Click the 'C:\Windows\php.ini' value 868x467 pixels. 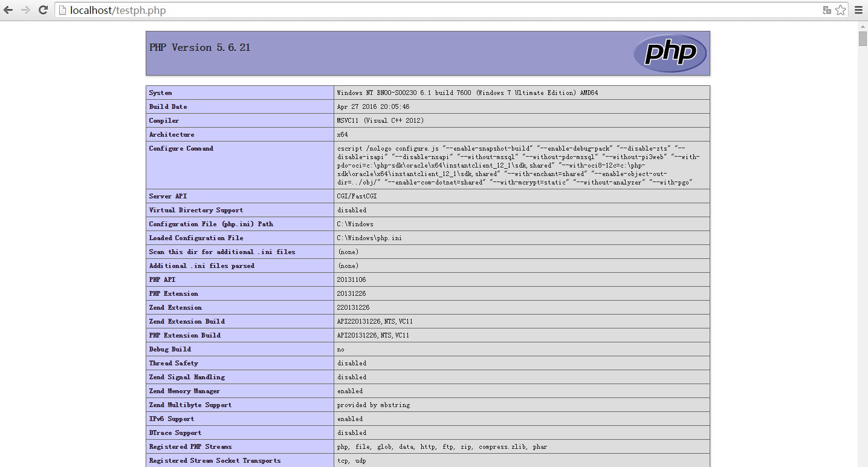click(369, 238)
